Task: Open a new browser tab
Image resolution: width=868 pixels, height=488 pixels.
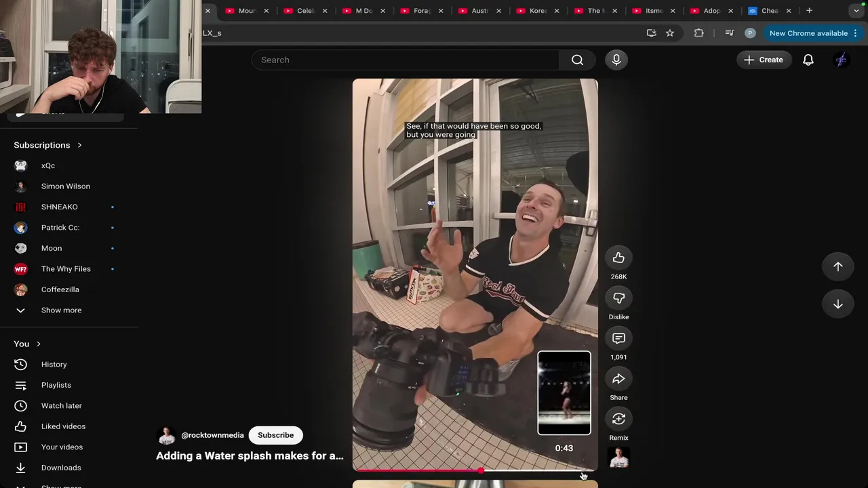Action: tap(809, 11)
